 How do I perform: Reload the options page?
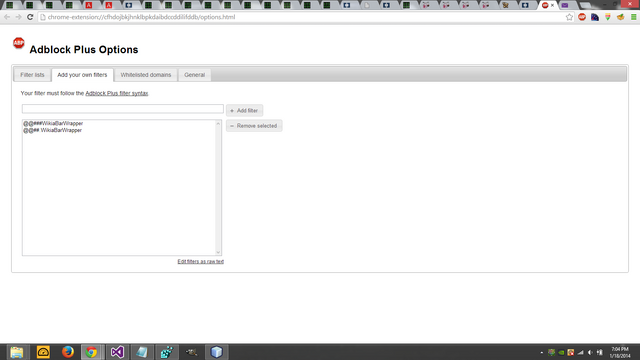point(30,17)
